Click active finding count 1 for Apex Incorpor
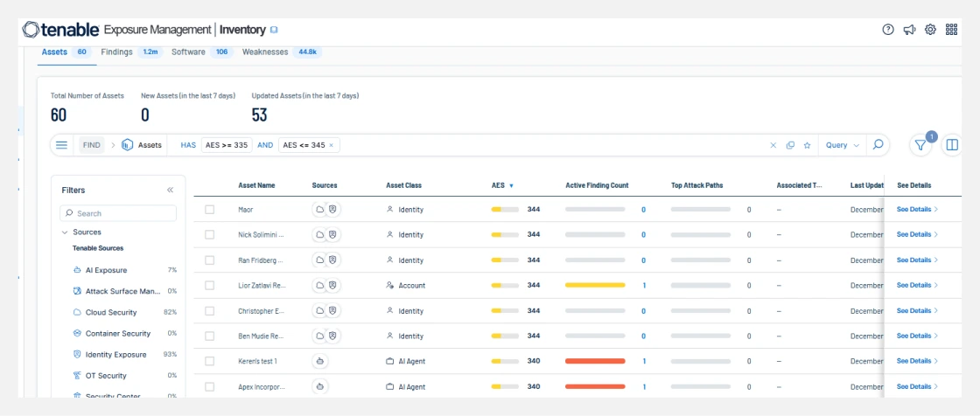The height and width of the screenshot is (416, 980). coord(644,386)
